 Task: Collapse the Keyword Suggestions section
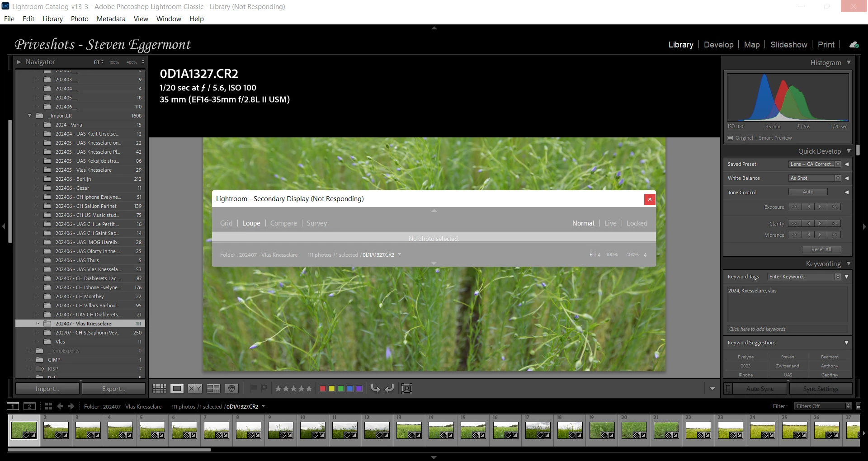tap(846, 343)
